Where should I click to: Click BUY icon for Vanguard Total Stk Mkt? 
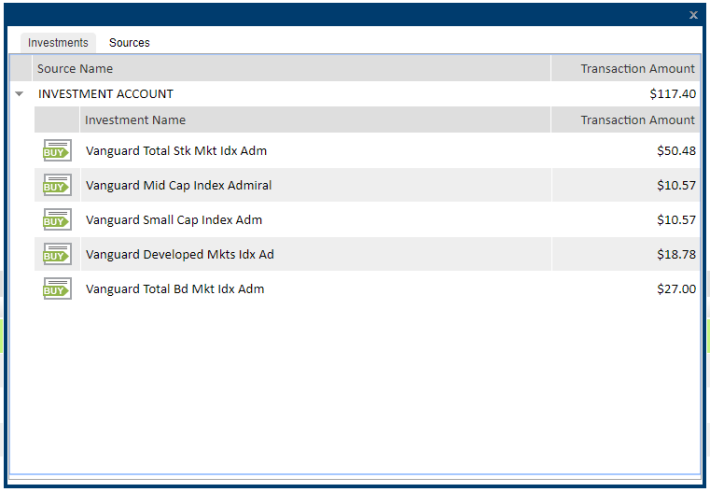click(x=57, y=150)
